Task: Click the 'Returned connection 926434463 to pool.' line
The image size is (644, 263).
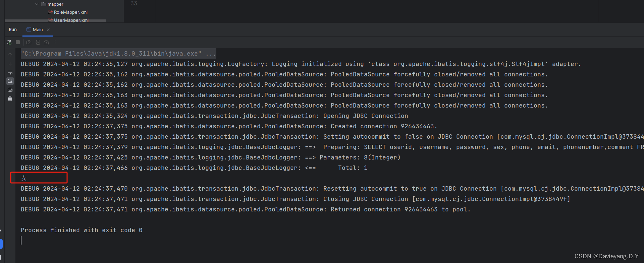Action: 246,209
